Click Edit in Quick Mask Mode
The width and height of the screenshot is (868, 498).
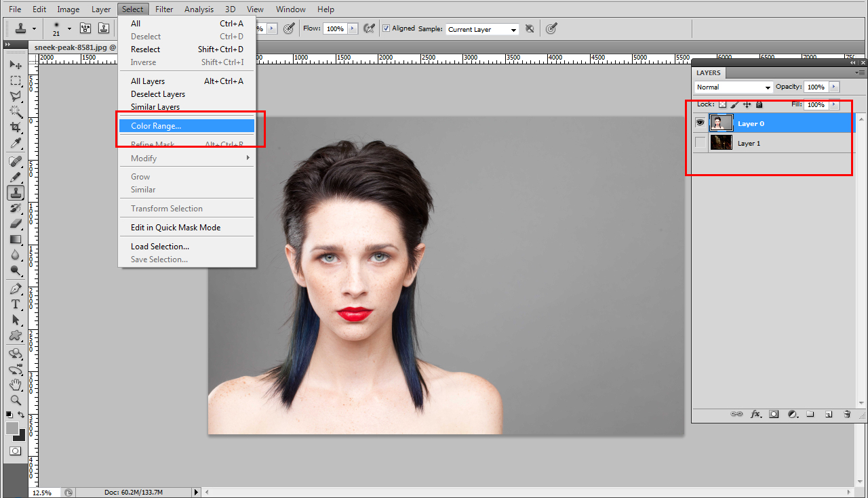click(186, 227)
